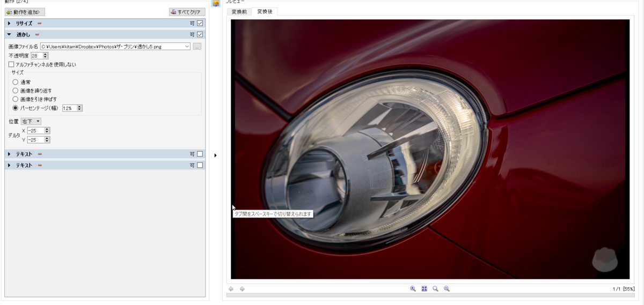Click into the 12% percentage field

tap(69, 108)
